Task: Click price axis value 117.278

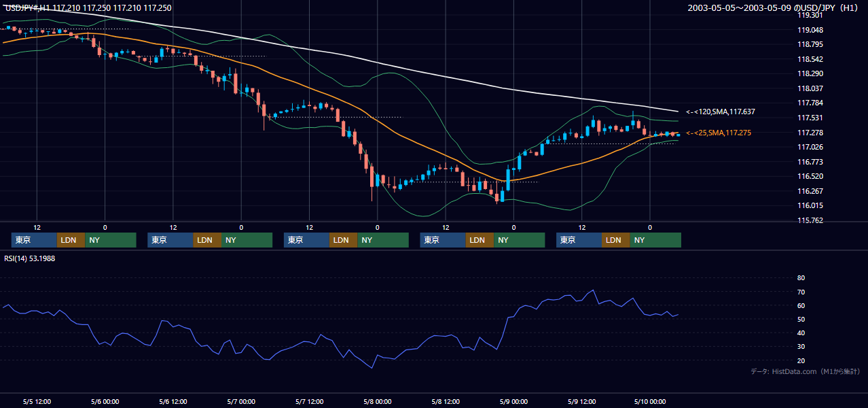Action: point(809,133)
